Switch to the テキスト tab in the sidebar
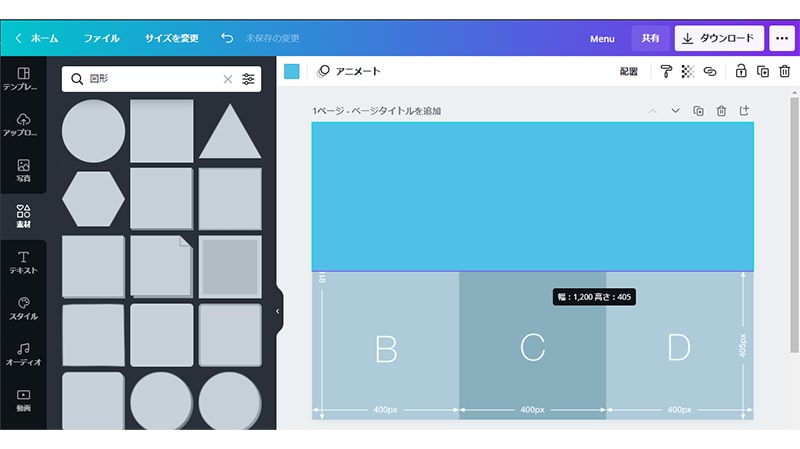 [23, 263]
